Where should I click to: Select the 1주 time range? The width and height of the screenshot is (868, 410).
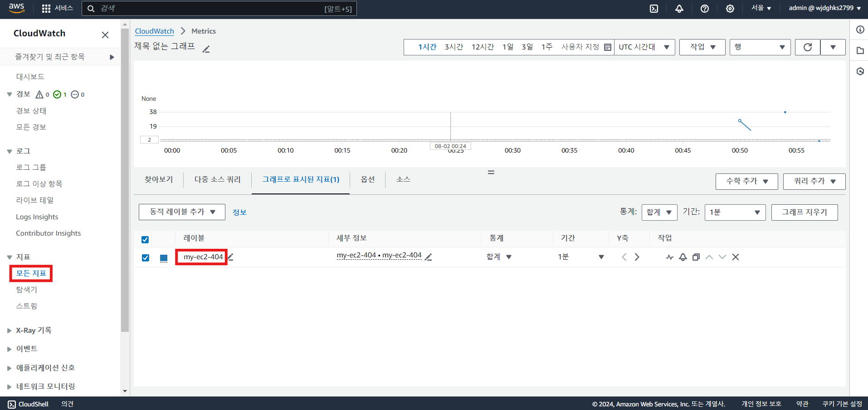[x=547, y=47]
